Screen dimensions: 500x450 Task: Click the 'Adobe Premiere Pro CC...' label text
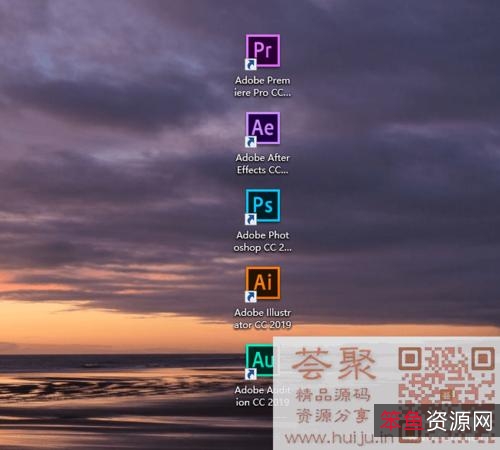(263, 87)
